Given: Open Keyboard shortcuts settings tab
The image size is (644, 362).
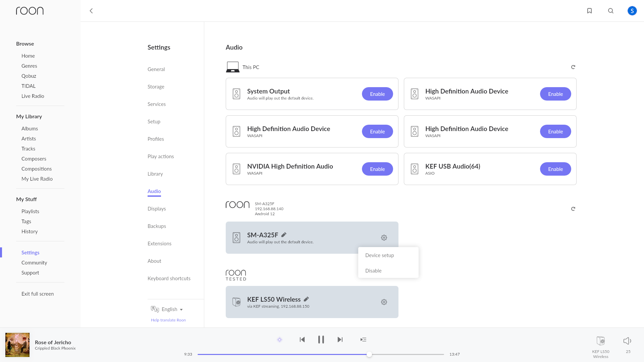Looking at the screenshot, I should (x=169, y=278).
